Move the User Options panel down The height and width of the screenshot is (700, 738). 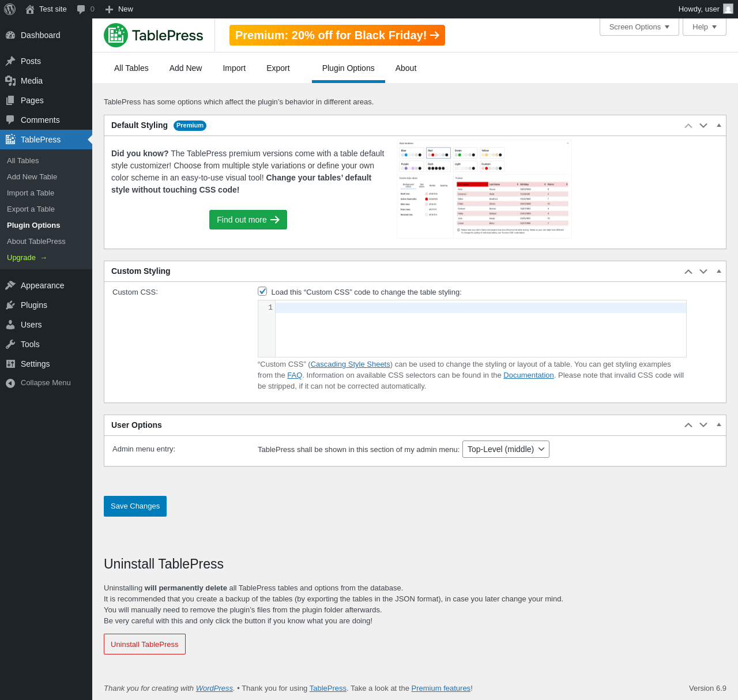pos(703,425)
